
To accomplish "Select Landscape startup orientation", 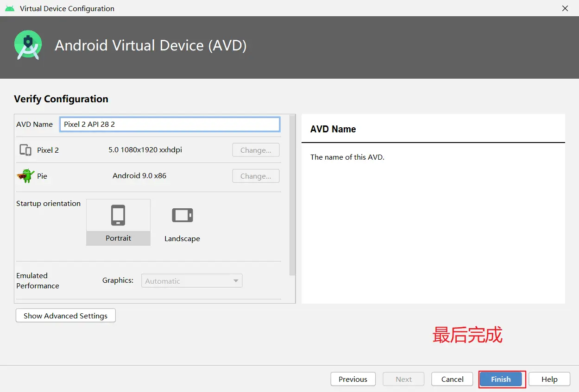I will [x=182, y=222].
